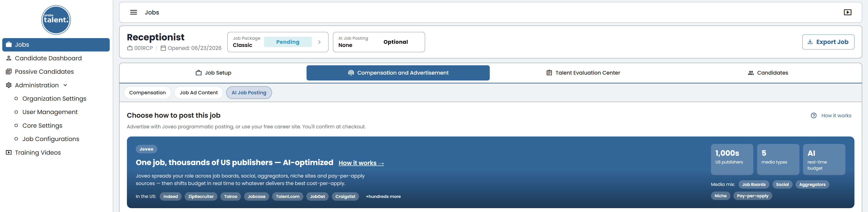
Task: Follow the Joveo How it works link
Action: pyautogui.click(x=361, y=163)
